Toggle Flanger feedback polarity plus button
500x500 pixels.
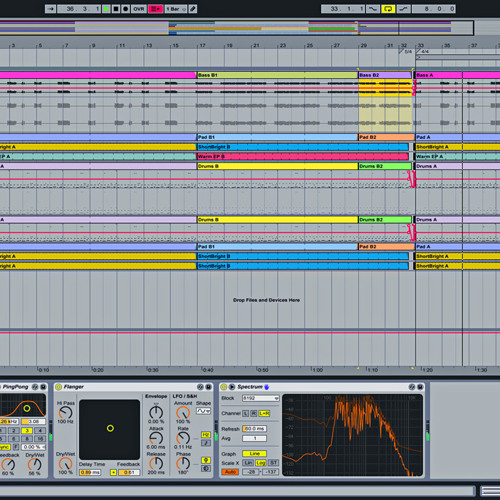(113, 472)
